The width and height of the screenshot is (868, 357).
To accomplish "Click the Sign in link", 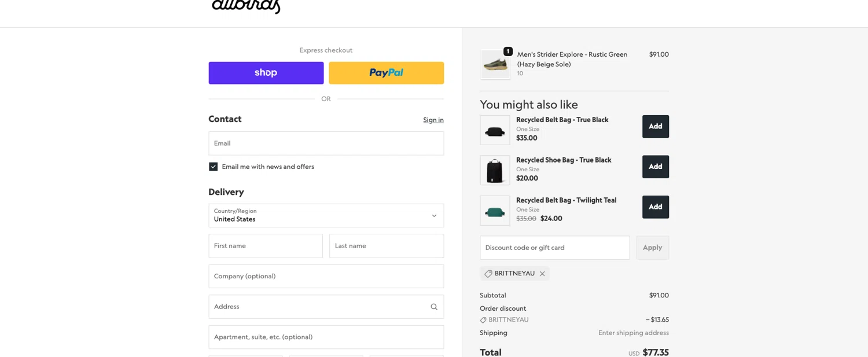I will point(433,120).
